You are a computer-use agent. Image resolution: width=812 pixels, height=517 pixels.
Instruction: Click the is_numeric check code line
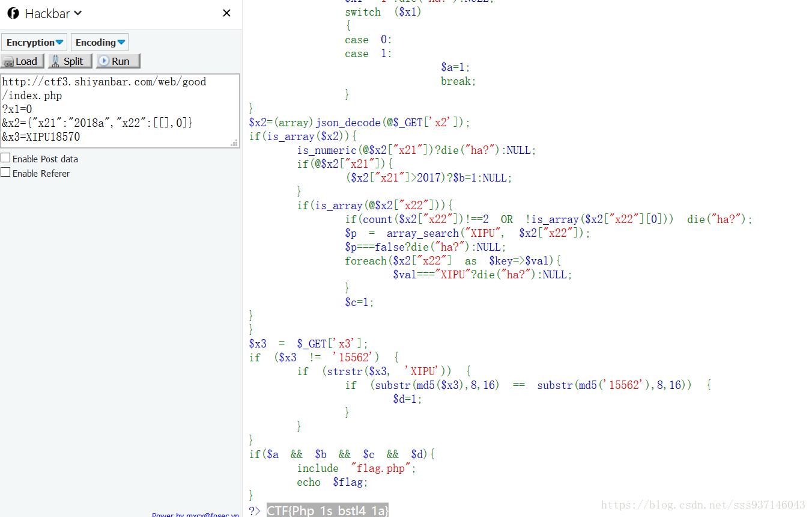416,150
